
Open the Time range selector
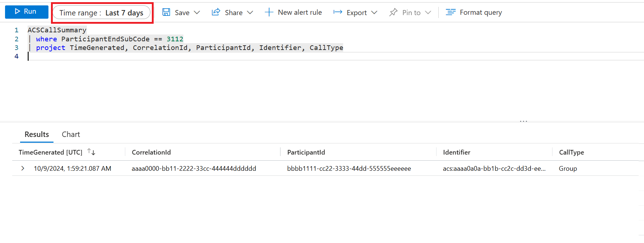[102, 13]
